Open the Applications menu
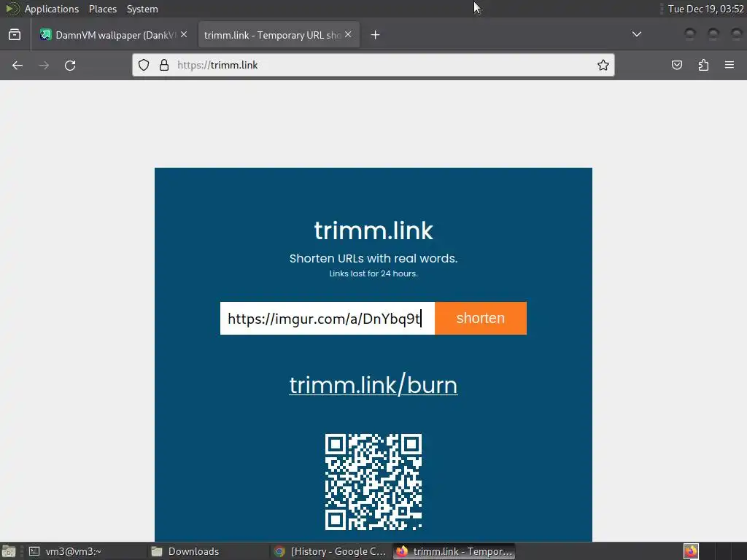747x560 pixels. tap(52, 9)
